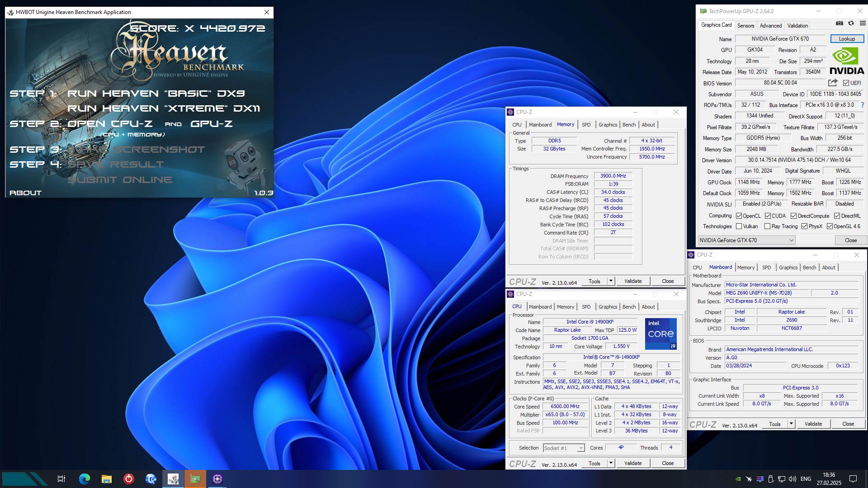Click the blue C globe icon on taskbar
Image resolution: width=868 pixels, height=488 pixels.
click(151, 479)
